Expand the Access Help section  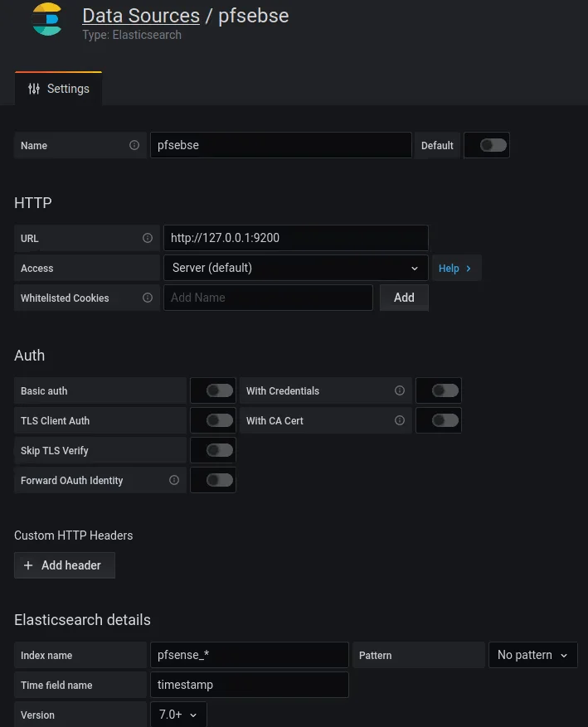(455, 268)
